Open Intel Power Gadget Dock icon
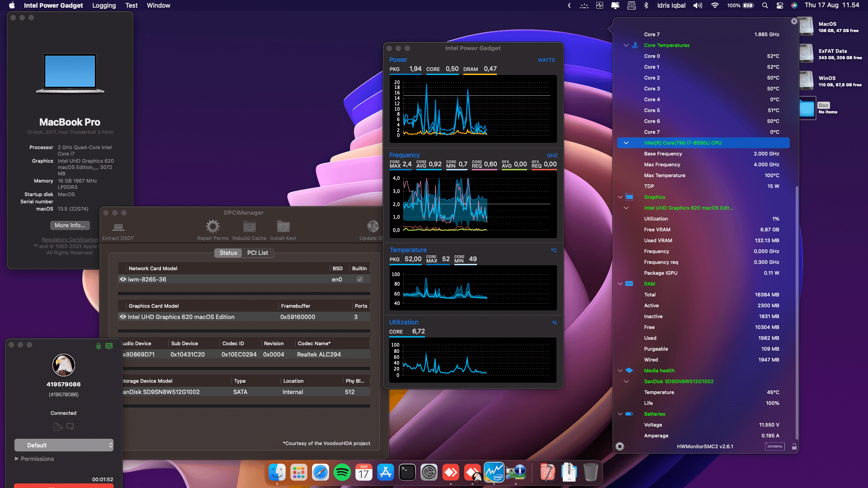Image resolution: width=868 pixels, height=488 pixels. pyautogui.click(x=494, y=473)
